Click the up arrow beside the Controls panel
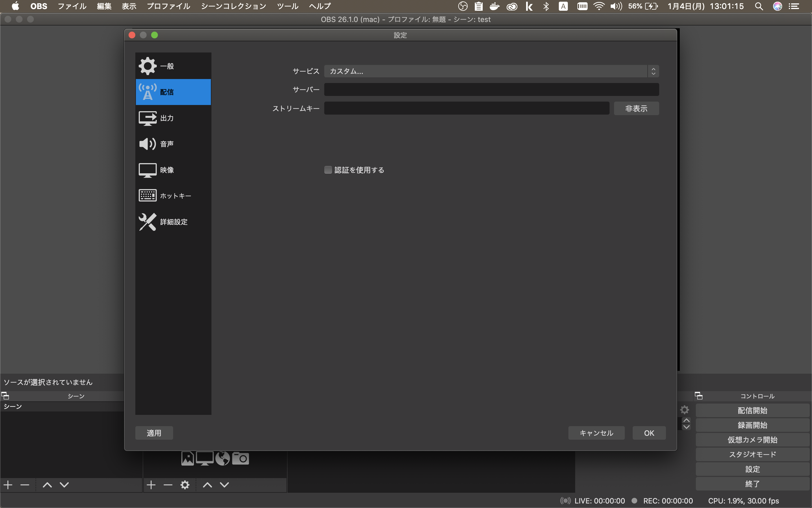The width and height of the screenshot is (812, 508). (686, 421)
